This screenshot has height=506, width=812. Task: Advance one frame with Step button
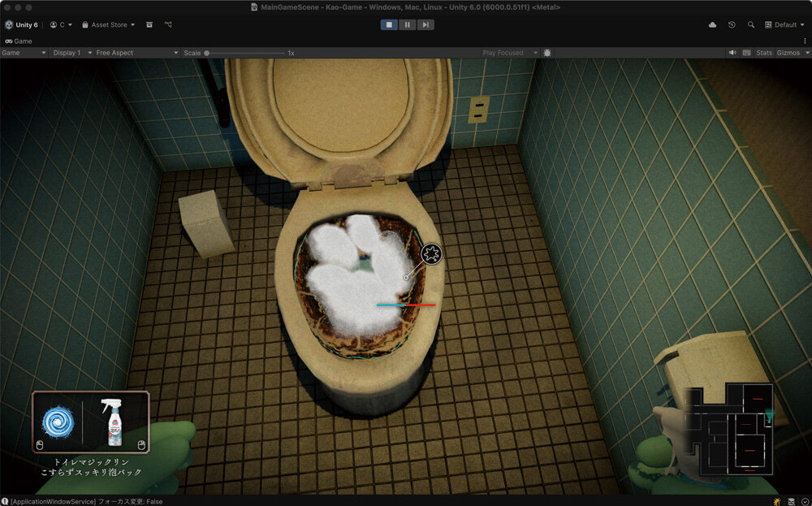coord(425,25)
